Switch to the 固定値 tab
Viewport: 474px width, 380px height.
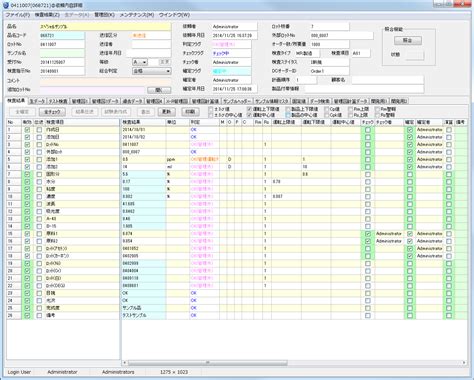pyautogui.click(x=299, y=101)
